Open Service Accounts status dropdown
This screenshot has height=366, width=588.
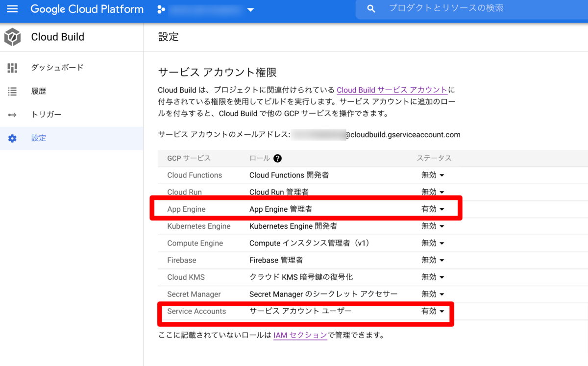pyautogui.click(x=433, y=311)
